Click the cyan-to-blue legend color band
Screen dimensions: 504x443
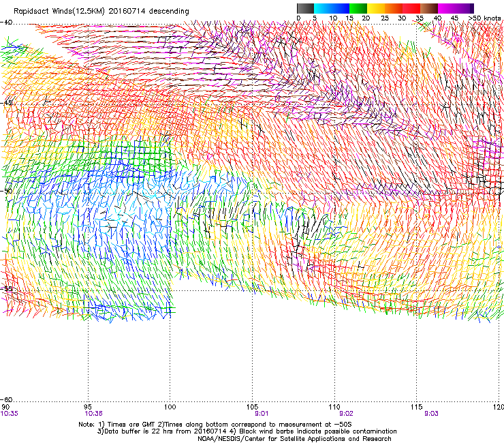point(332,8)
